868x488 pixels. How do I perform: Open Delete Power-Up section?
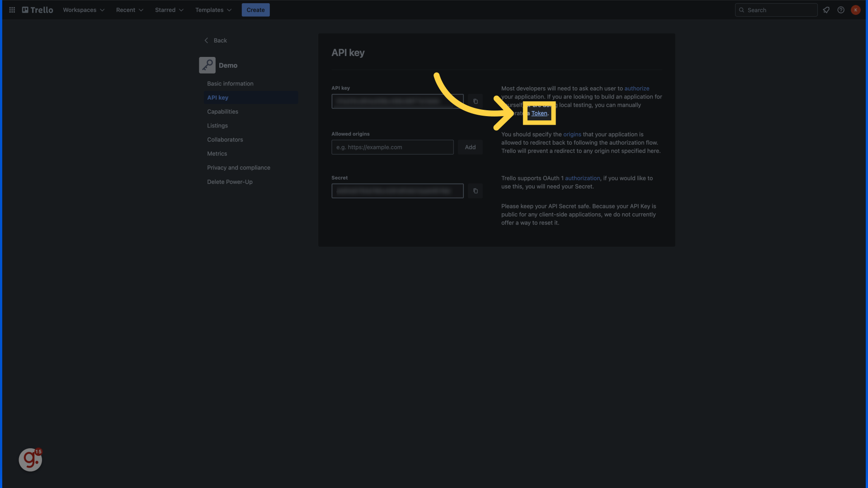230,182
